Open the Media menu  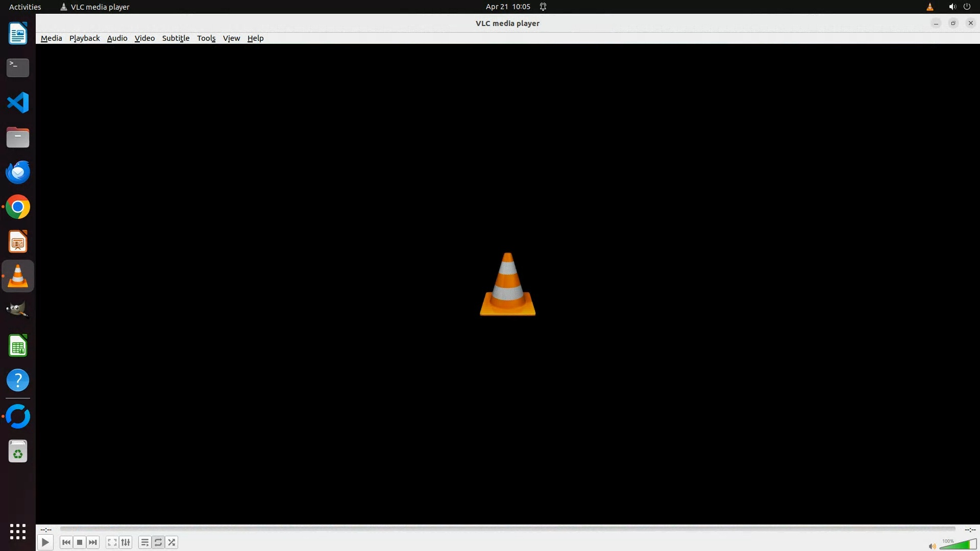[51, 38]
